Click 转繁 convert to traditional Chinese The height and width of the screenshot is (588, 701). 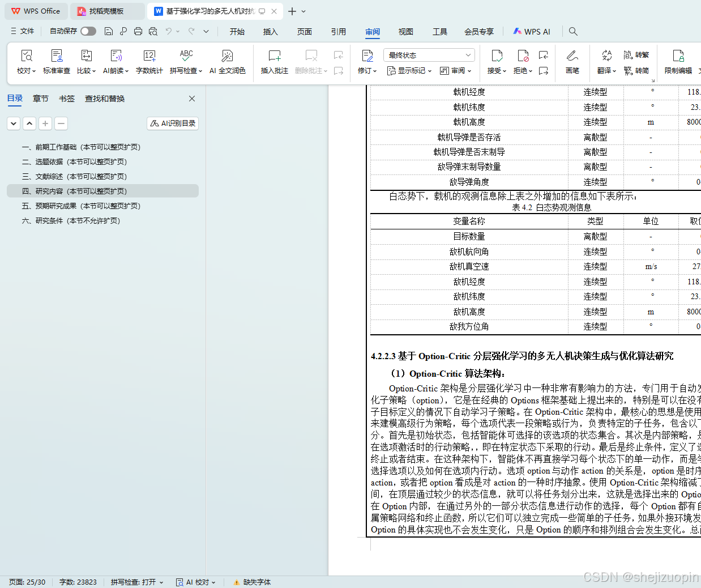(636, 55)
